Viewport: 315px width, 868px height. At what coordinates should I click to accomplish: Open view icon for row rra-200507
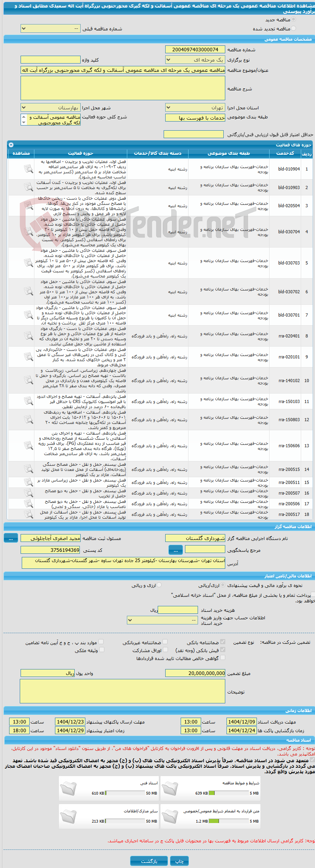click(x=28, y=493)
